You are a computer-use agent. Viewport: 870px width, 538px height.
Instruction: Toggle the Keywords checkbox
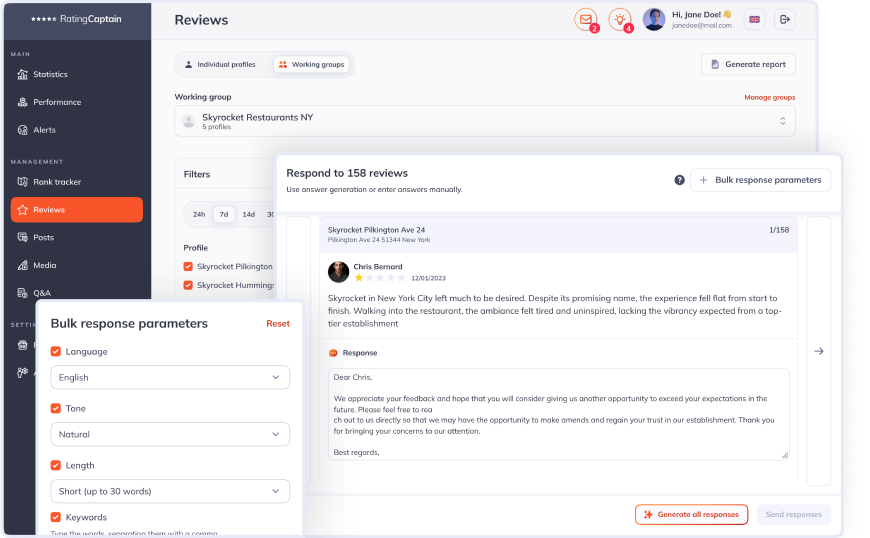tap(55, 517)
